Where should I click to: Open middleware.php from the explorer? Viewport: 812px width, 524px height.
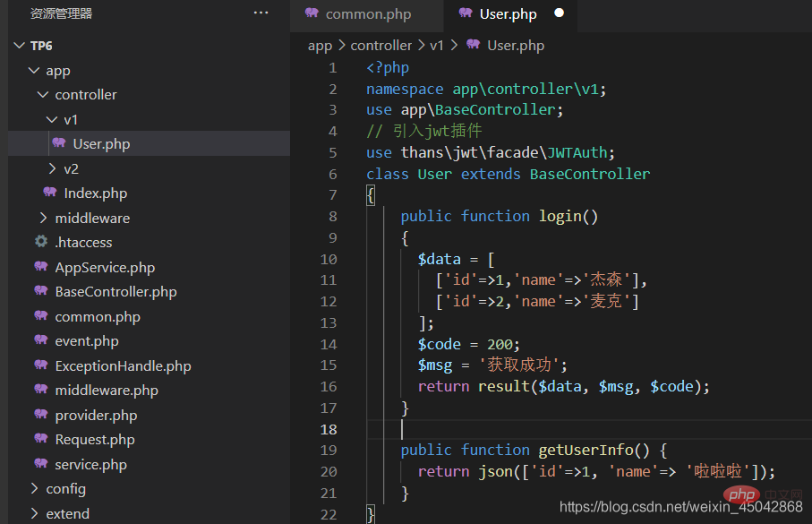click(107, 391)
